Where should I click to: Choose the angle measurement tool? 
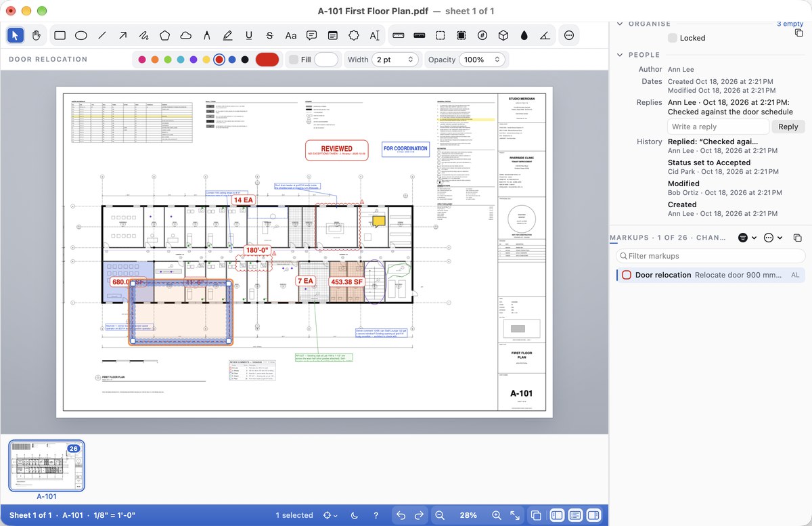(545, 35)
